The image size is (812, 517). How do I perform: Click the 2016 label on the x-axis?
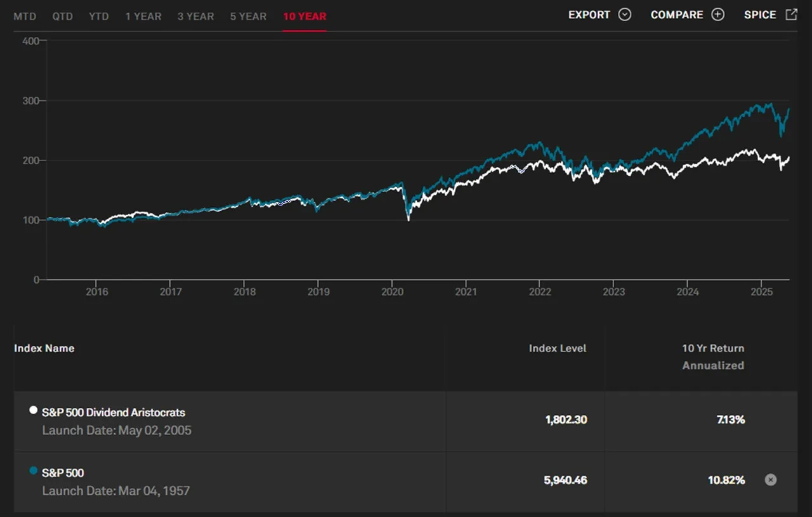pos(96,292)
